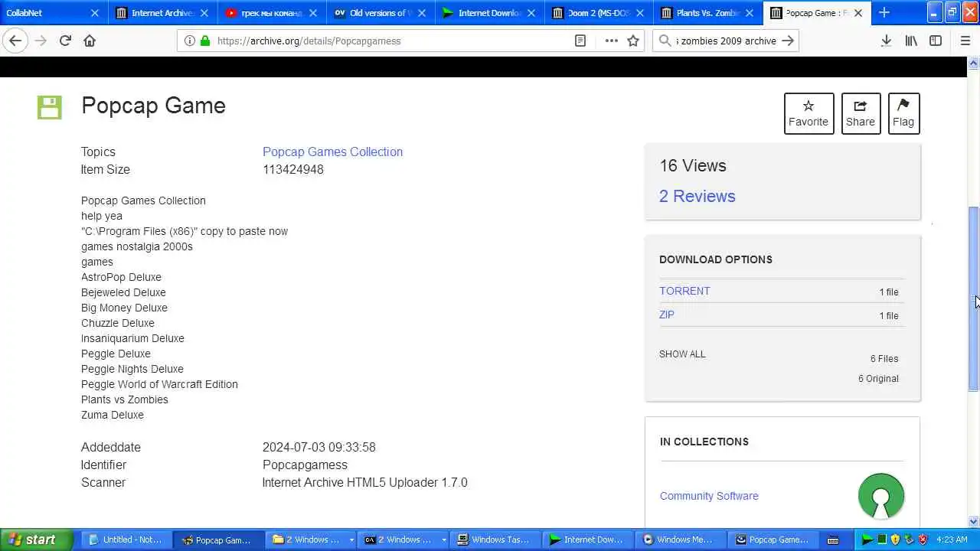Open Windows Task Manager from taskbar
Viewport: 980px width, 551px height.
495,540
